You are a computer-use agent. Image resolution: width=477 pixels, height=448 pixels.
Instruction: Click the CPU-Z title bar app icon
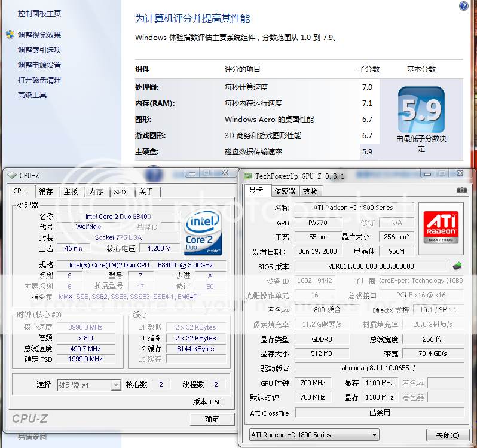(x=12, y=175)
